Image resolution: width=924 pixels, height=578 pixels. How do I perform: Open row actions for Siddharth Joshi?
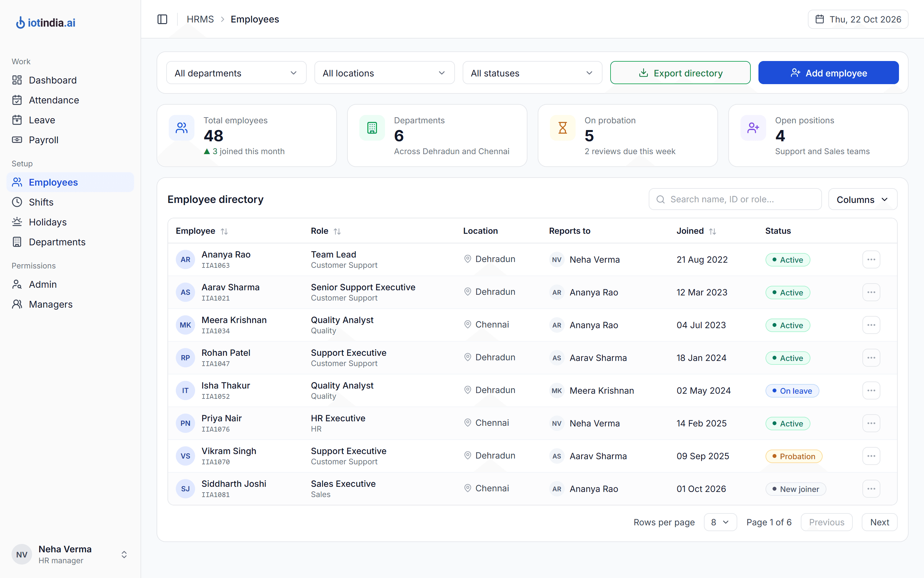pos(871,489)
